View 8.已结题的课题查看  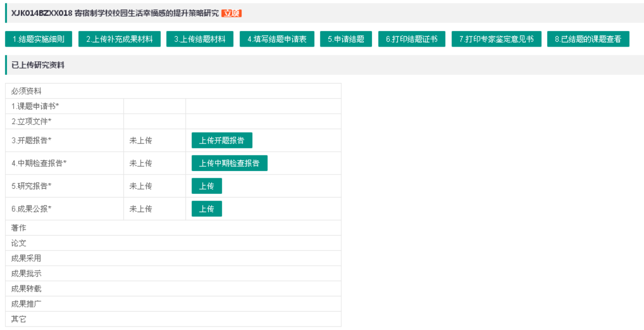pyautogui.click(x=588, y=39)
